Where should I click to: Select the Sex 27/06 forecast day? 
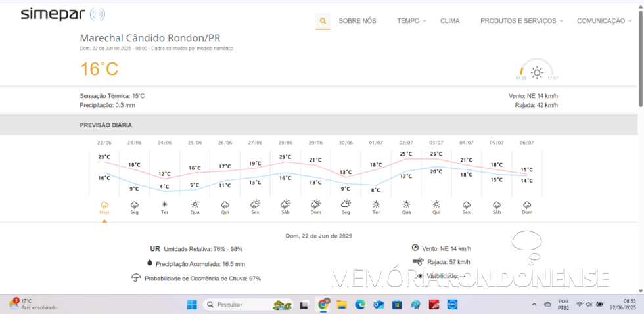(255, 205)
